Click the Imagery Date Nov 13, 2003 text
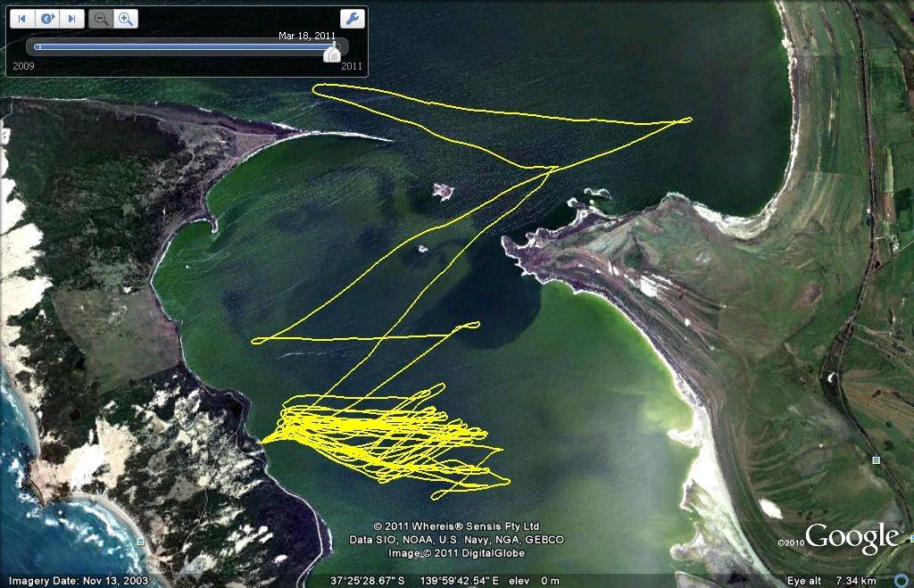 75,581
